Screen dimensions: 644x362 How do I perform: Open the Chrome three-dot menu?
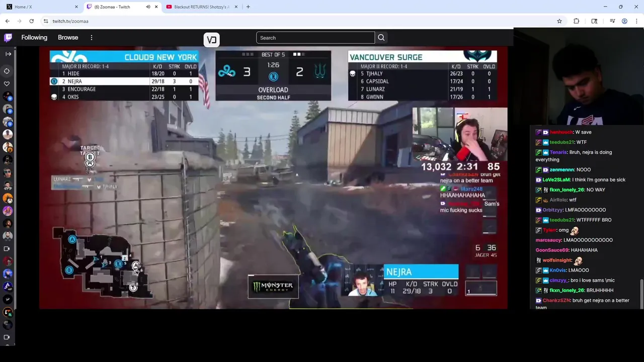(x=637, y=21)
